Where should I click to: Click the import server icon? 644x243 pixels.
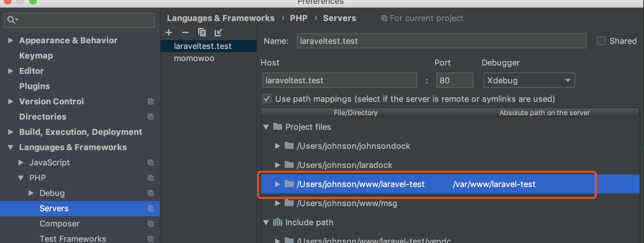click(218, 32)
